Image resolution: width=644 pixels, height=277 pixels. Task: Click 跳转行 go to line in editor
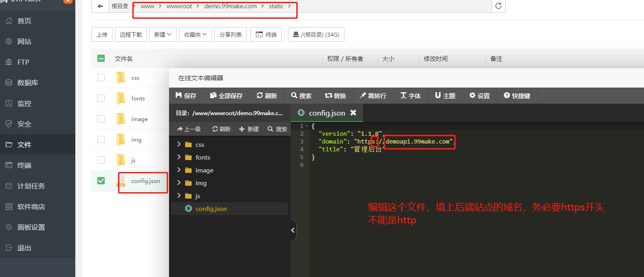pyautogui.click(x=373, y=95)
